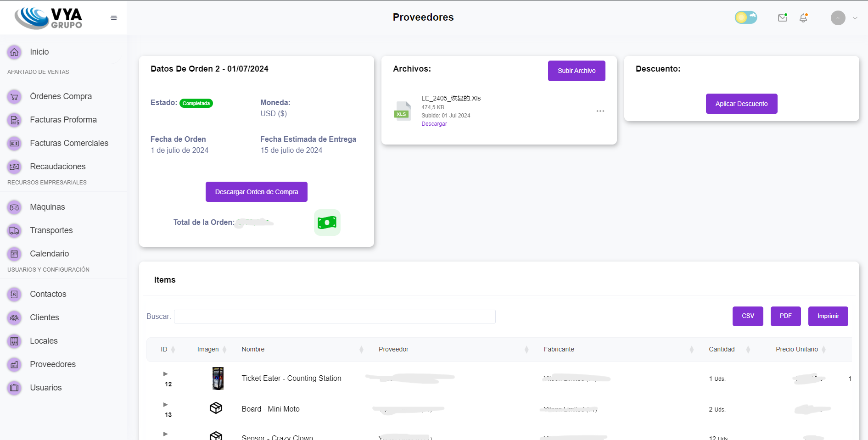The image size is (868, 440).
Task: Open the file options three-dot menu
Action: [600, 111]
